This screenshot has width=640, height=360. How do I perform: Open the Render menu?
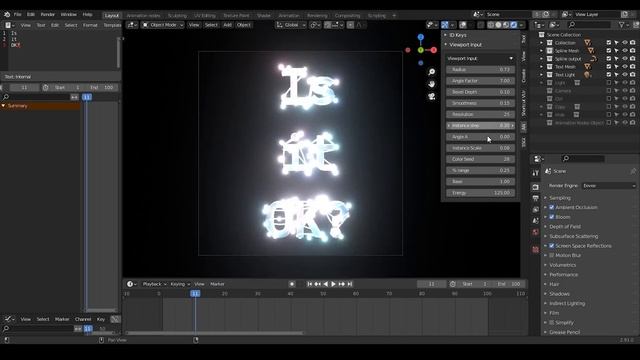click(47, 14)
